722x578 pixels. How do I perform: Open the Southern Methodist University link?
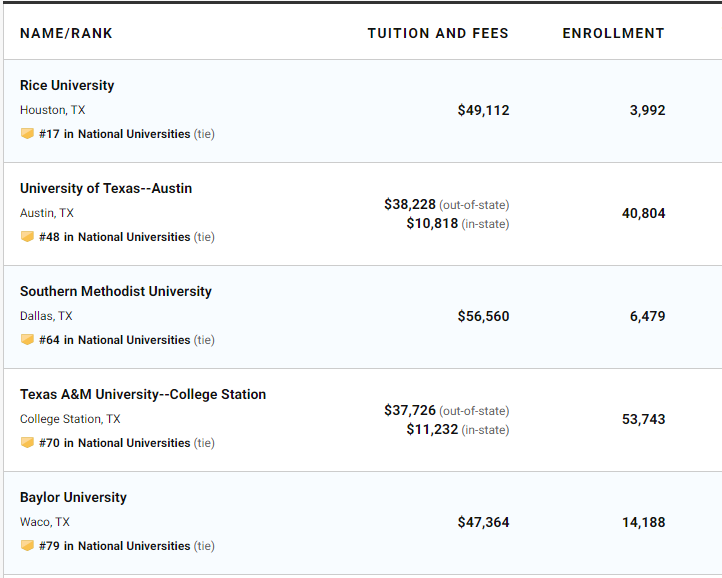click(116, 292)
